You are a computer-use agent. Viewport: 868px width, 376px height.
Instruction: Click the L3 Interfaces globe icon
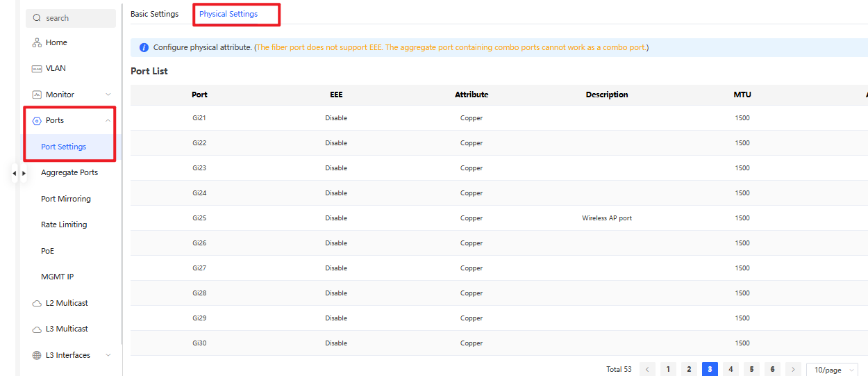tap(37, 356)
